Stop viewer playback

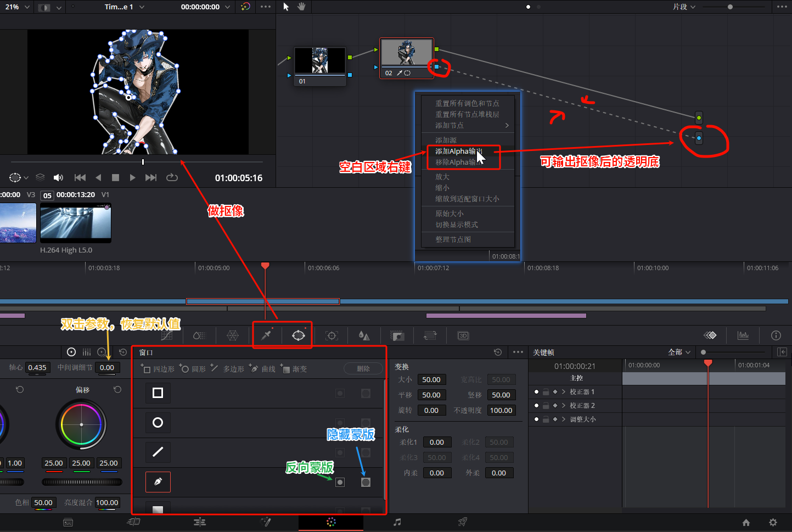pos(115,177)
